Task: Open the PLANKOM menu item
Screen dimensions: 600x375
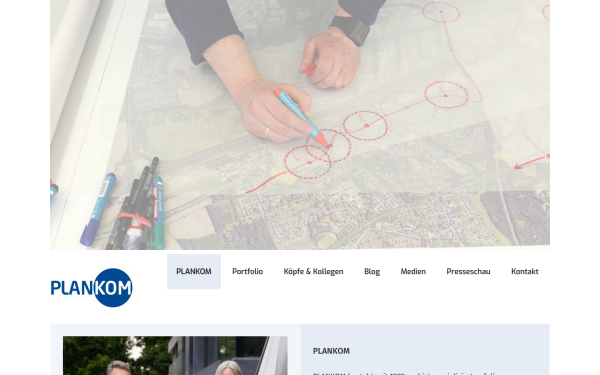Action: [194, 271]
